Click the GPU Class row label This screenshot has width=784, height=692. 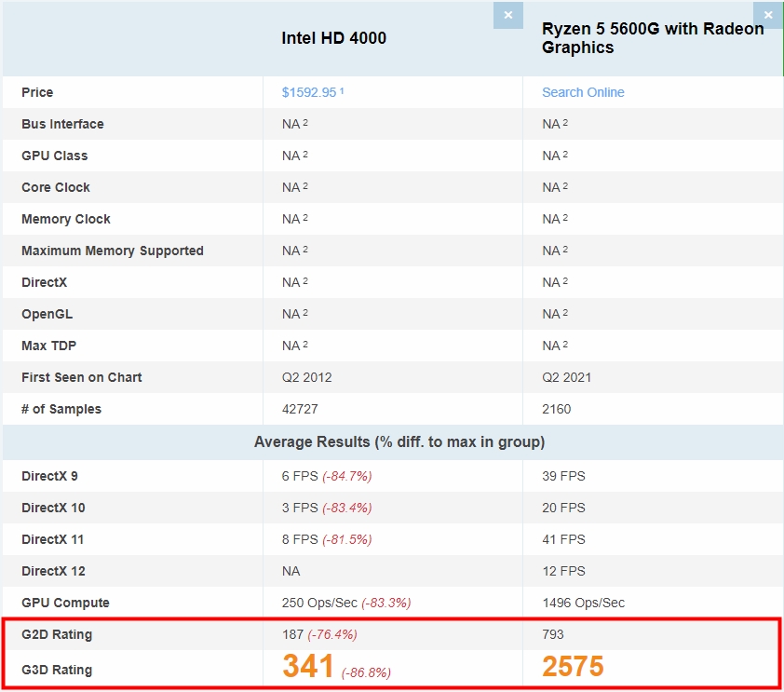pyautogui.click(x=55, y=156)
